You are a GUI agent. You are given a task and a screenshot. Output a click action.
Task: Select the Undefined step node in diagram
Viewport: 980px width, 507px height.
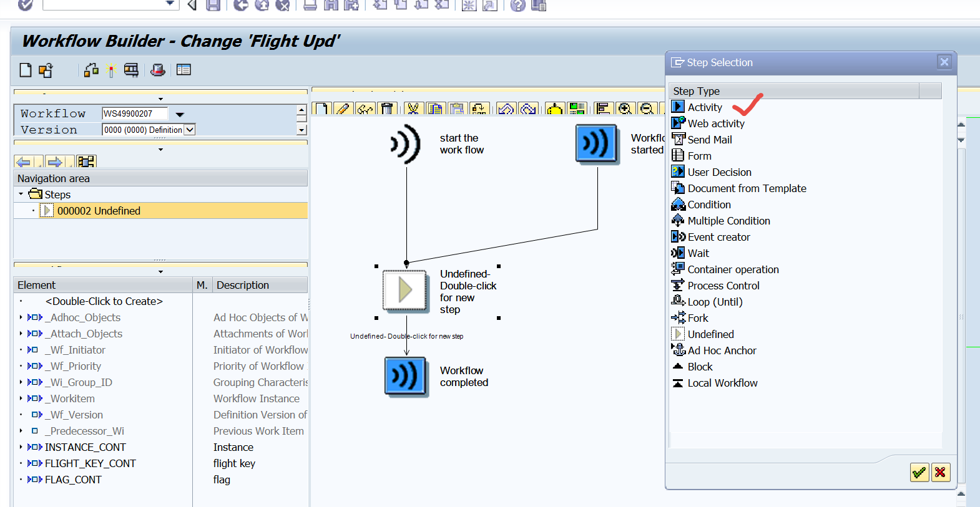click(405, 291)
